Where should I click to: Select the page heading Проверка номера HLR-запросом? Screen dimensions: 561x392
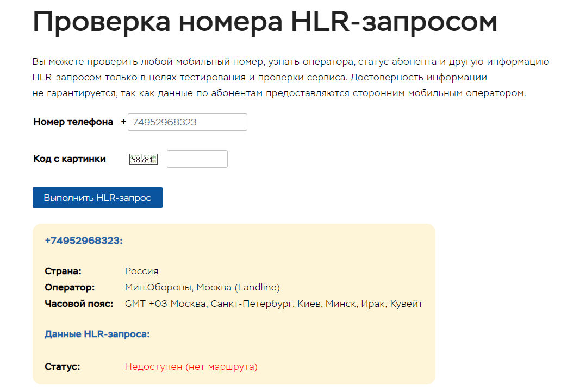[265, 22]
